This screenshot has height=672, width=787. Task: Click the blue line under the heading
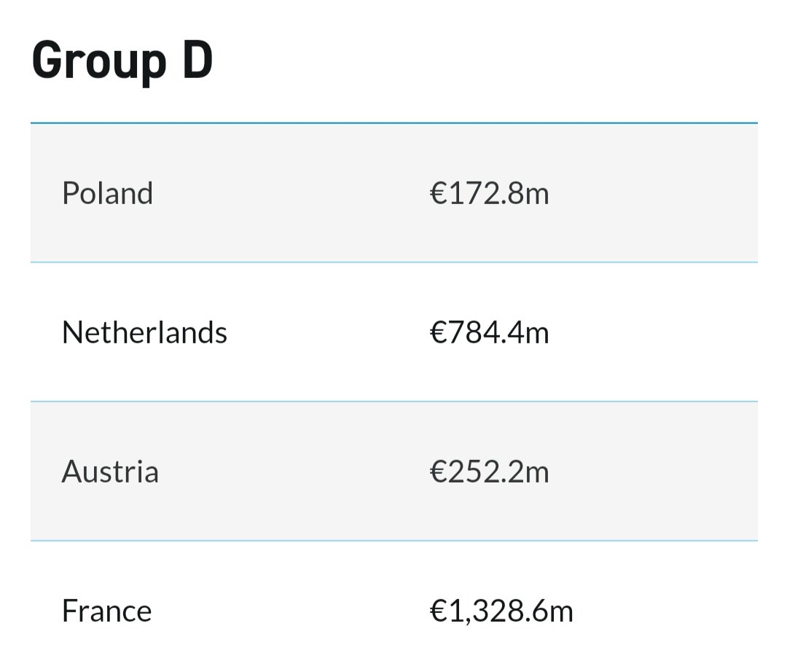pyautogui.click(x=394, y=122)
